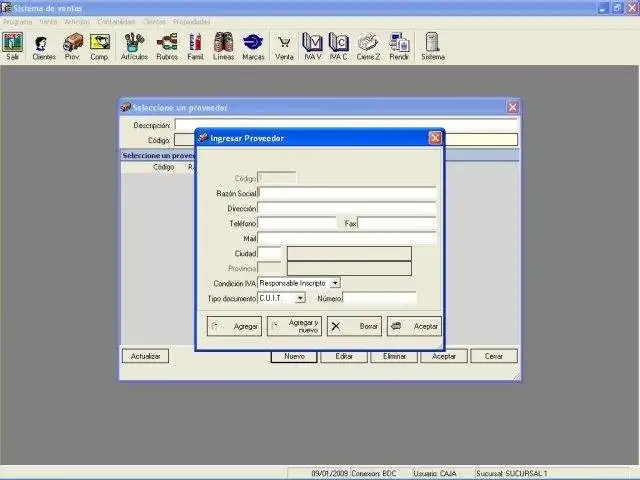Close the Seleccione un proveedor window

pyautogui.click(x=513, y=107)
